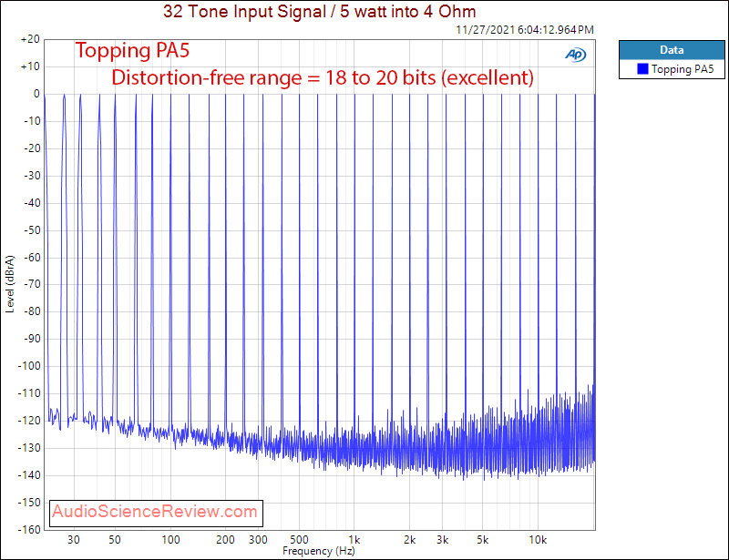The height and width of the screenshot is (560, 729).
Task: Click the red 'Topping PA5' annotation
Action: (x=132, y=50)
